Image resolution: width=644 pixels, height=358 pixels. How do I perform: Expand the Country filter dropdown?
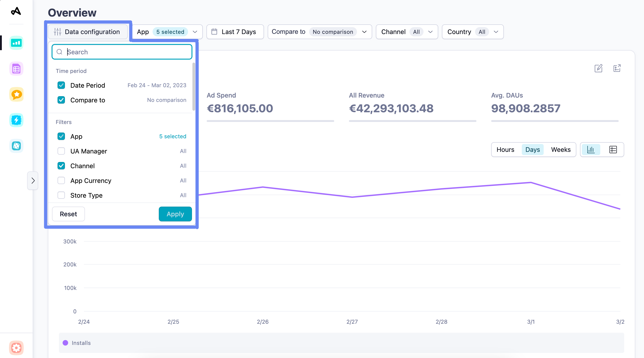(473, 32)
